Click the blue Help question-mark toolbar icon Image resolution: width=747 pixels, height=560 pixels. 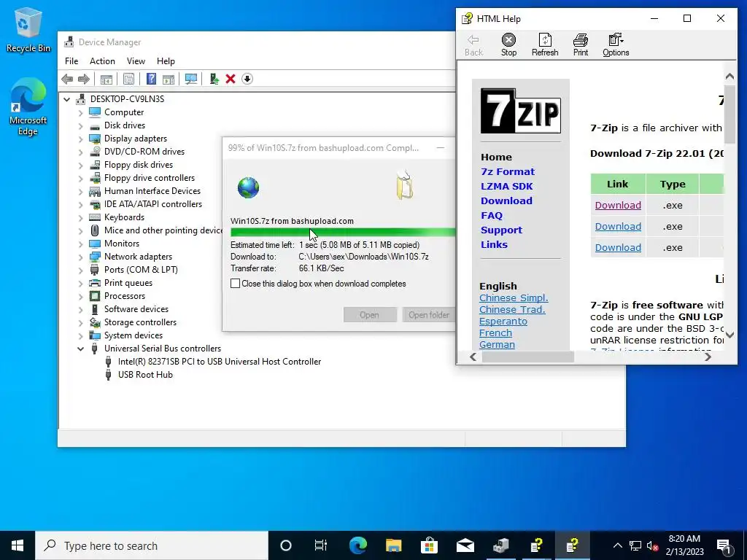[151, 79]
